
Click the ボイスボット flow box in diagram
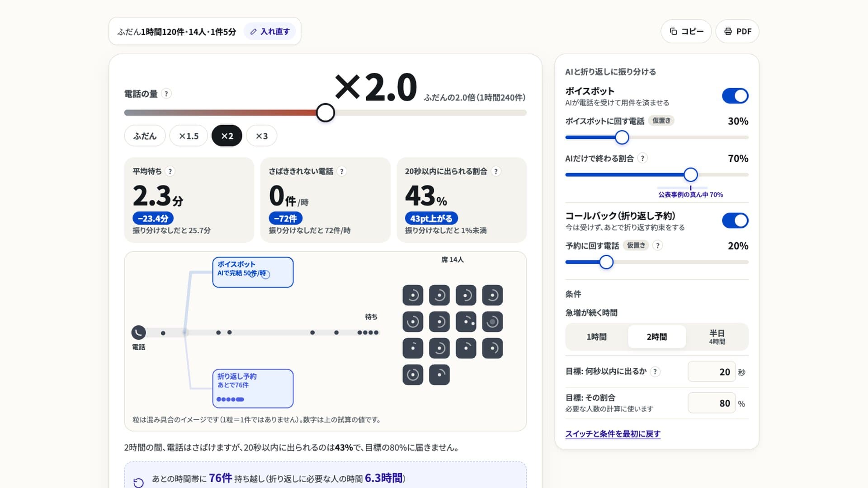(253, 272)
